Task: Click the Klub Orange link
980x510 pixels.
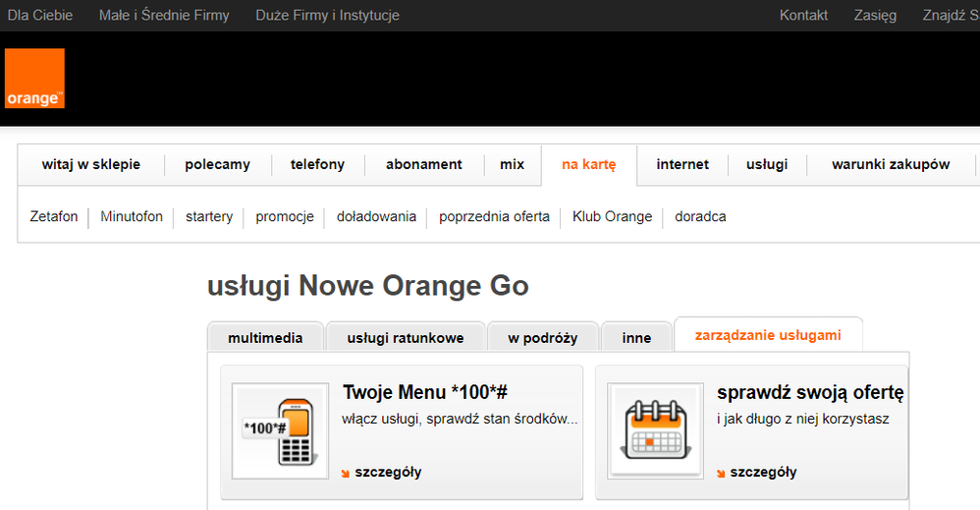Action: click(x=613, y=216)
